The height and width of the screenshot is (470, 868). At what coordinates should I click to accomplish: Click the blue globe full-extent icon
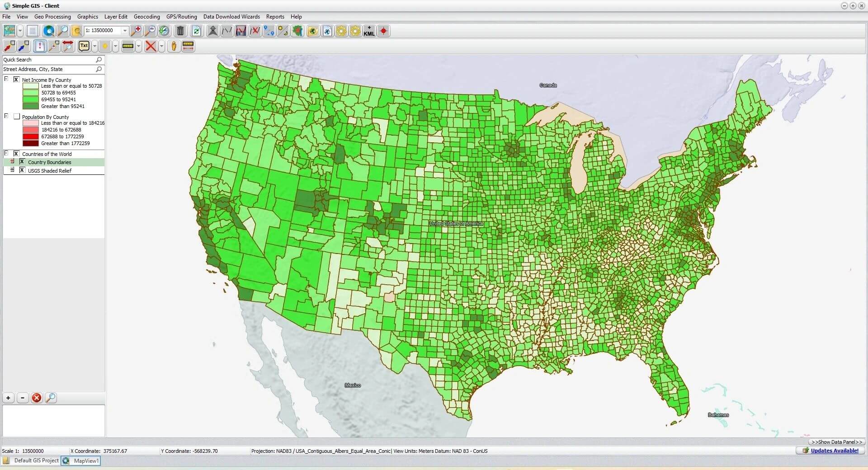(x=48, y=31)
